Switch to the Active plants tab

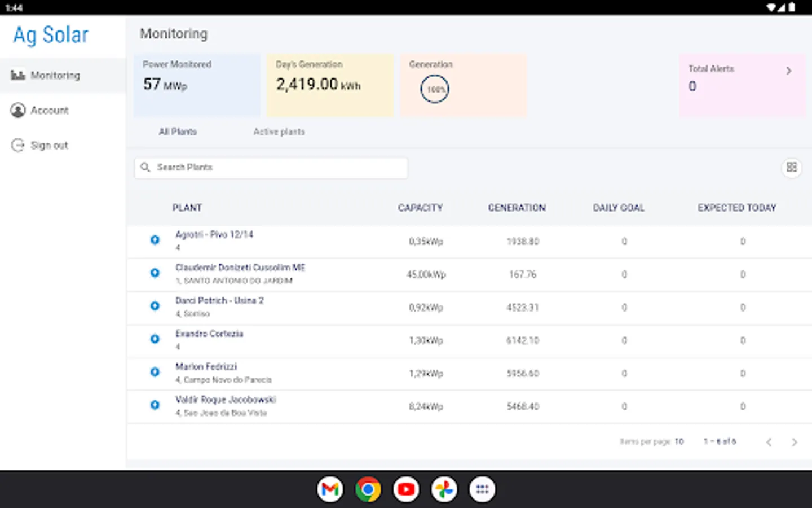click(279, 132)
